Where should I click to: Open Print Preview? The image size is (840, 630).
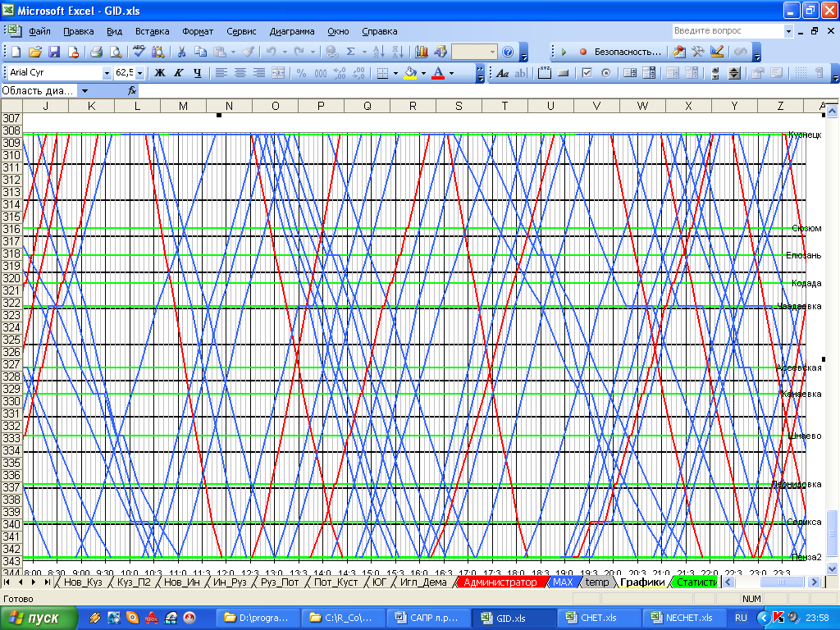click(116, 52)
